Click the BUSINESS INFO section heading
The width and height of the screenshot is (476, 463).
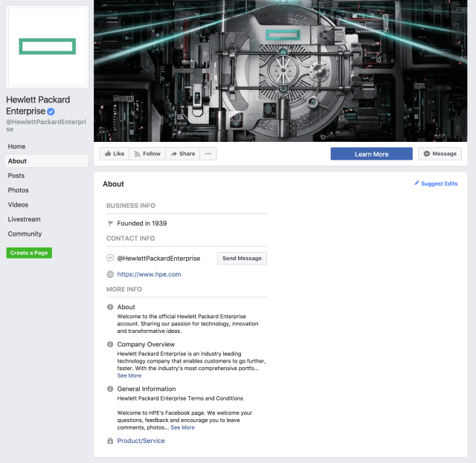[131, 206]
